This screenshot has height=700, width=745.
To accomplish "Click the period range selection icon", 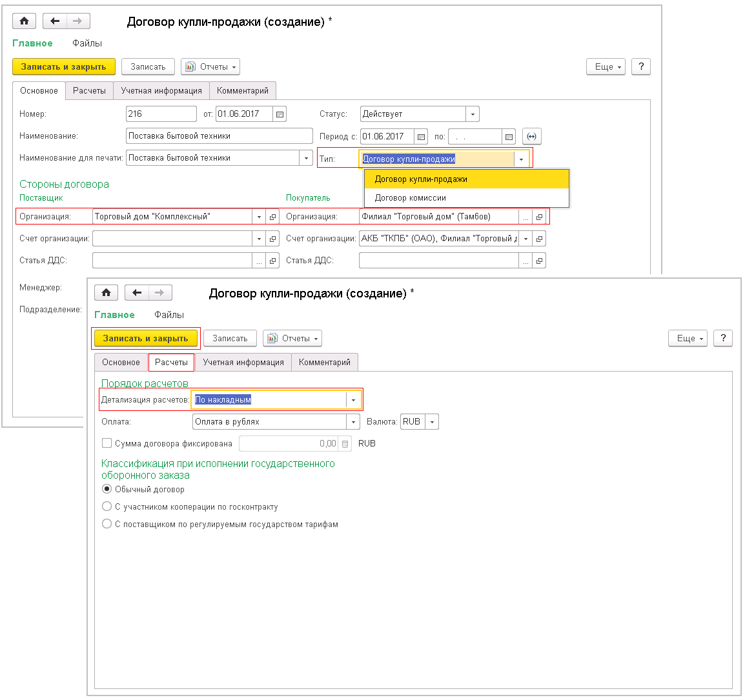I will pyautogui.click(x=531, y=137).
